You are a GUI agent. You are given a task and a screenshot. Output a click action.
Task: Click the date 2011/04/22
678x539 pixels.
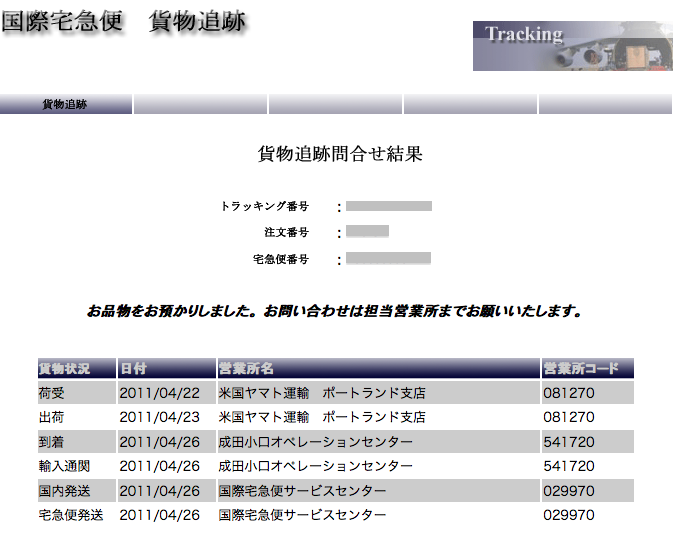point(160,393)
